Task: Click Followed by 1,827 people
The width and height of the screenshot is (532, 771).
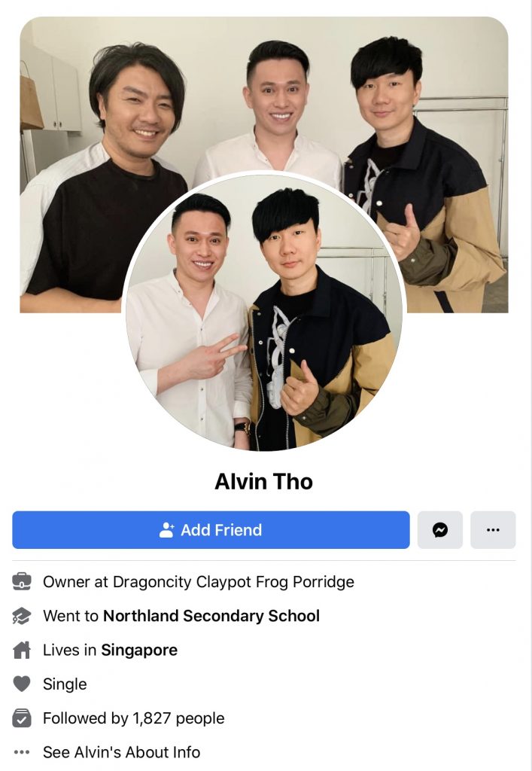Action: coord(134,718)
